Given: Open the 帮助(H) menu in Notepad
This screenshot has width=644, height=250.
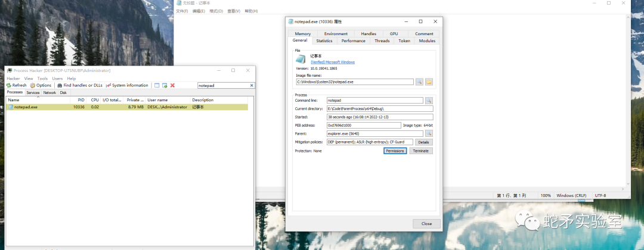Looking at the screenshot, I should click(x=251, y=11).
